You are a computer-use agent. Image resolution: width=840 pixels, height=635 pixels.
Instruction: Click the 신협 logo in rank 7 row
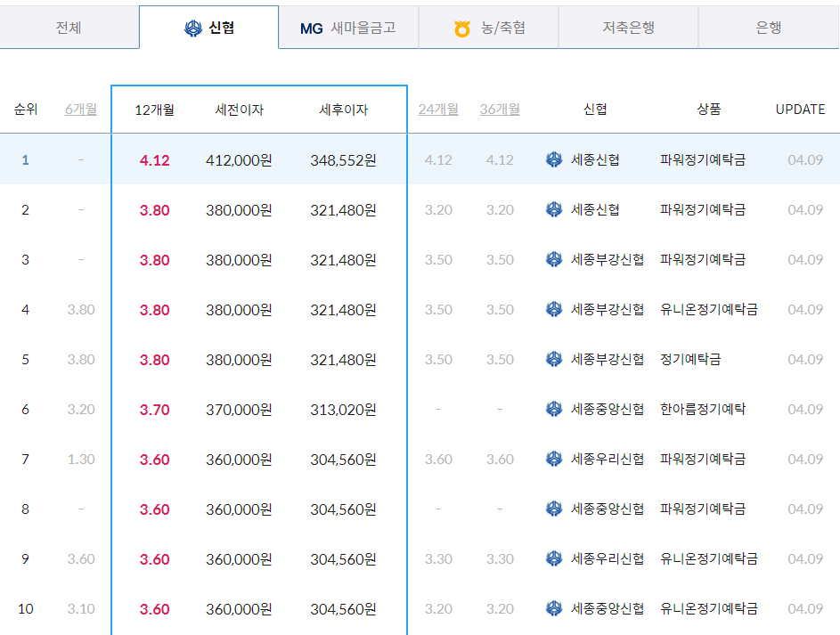(x=554, y=459)
